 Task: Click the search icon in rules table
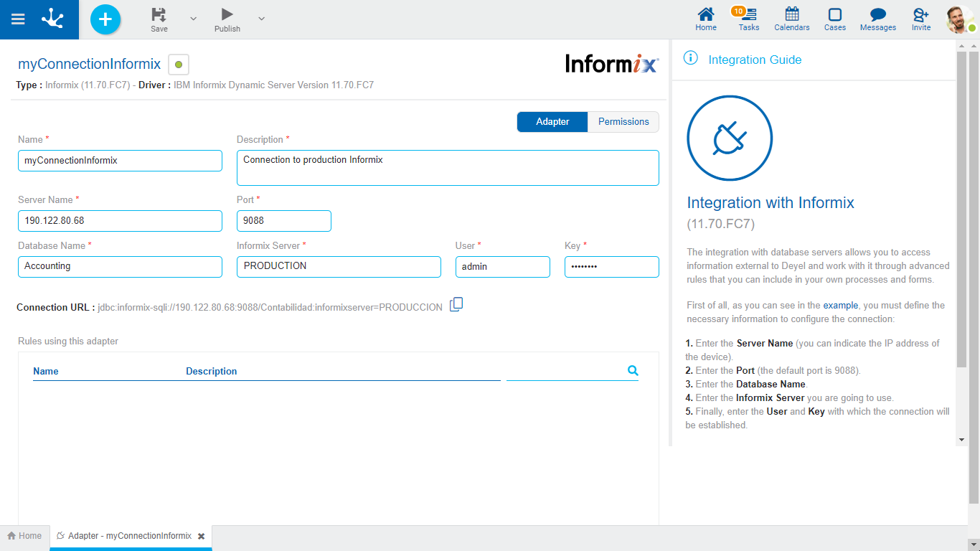(x=633, y=370)
